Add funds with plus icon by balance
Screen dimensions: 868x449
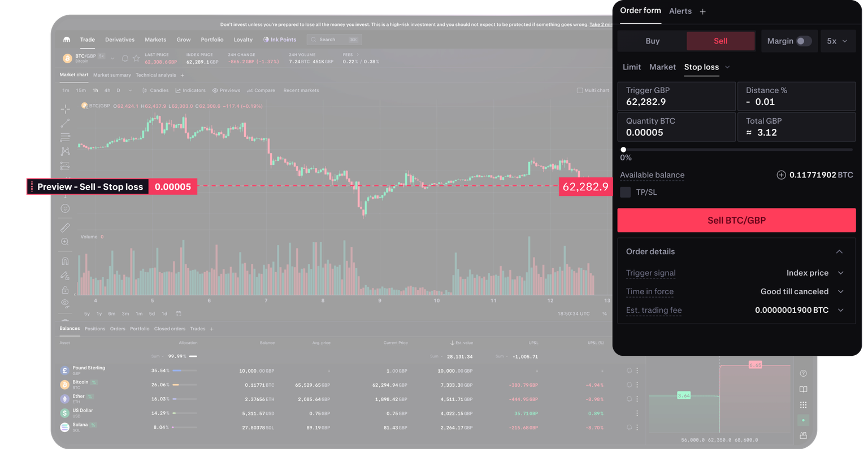tap(781, 175)
